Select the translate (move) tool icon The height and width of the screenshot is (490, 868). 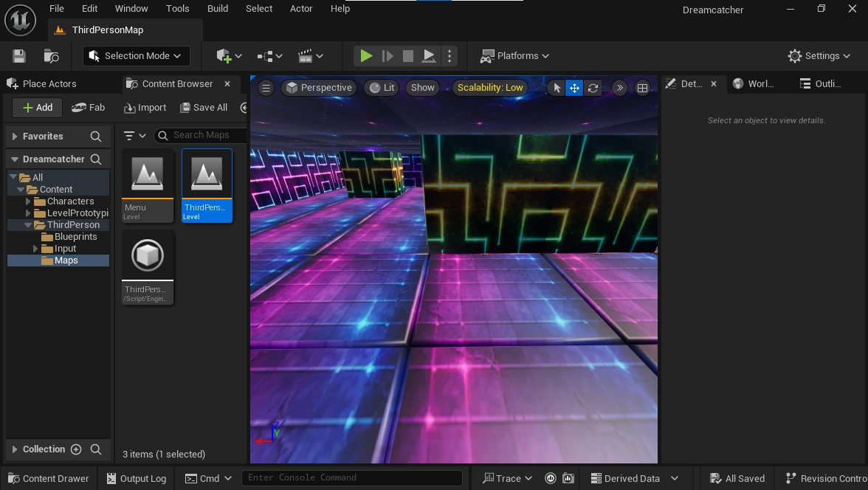click(x=574, y=88)
